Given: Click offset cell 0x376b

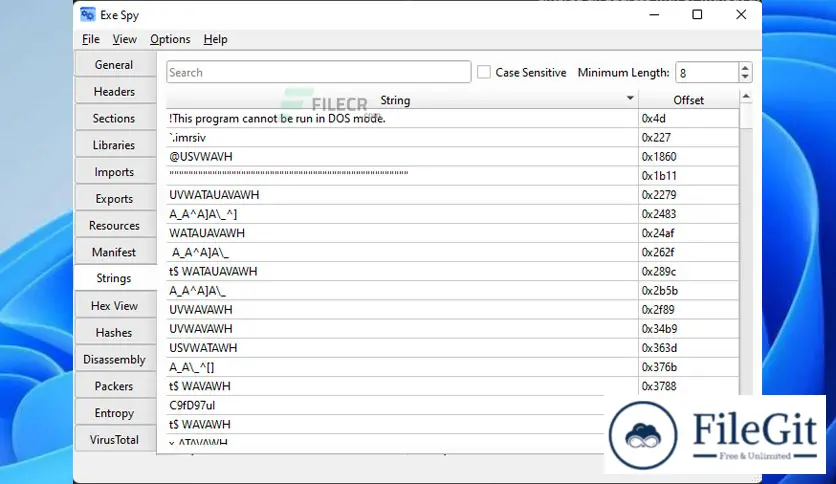Looking at the screenshot, I should (x=688, y=367).
